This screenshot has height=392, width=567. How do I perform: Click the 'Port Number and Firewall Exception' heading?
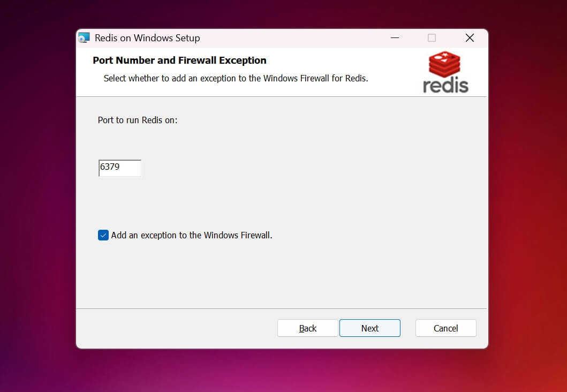(179, 61)
